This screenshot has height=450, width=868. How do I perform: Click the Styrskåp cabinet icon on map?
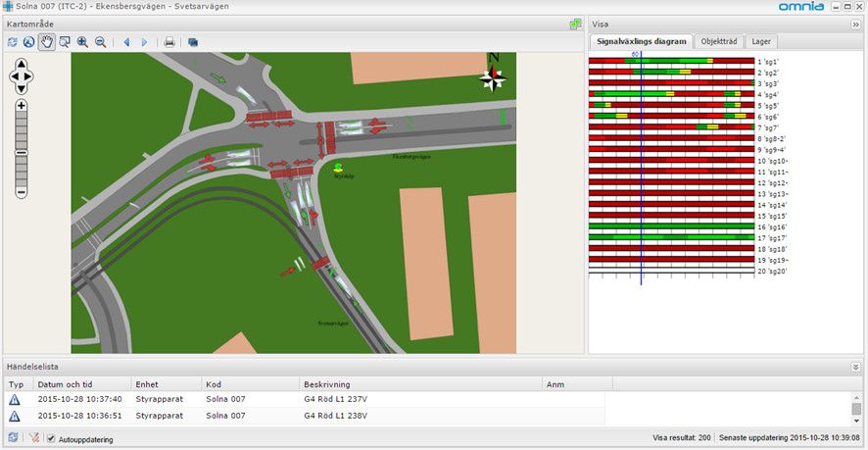[x=338, y=167]
